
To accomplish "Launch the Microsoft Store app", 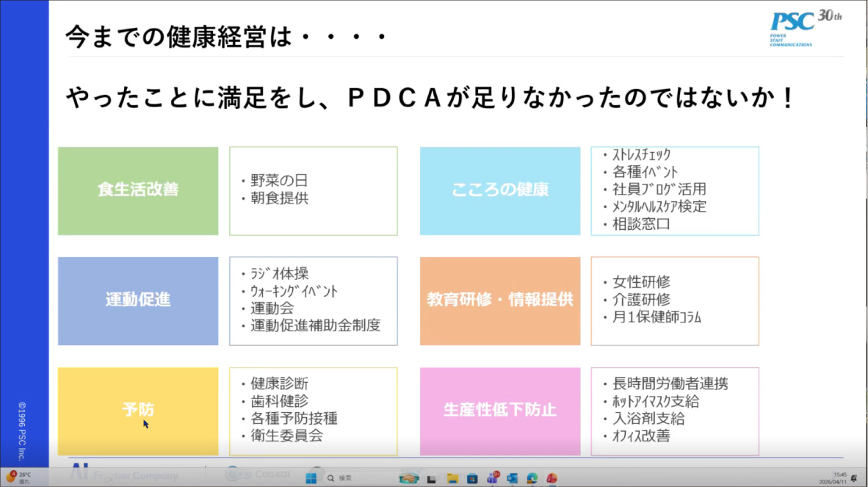I will pyautogui.click(x=471, y=478).
